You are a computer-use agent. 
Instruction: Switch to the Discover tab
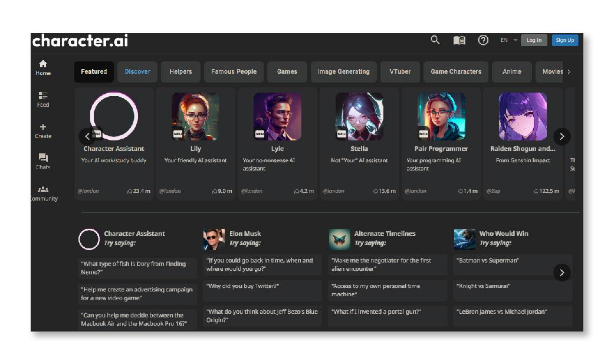pos(137,71)
